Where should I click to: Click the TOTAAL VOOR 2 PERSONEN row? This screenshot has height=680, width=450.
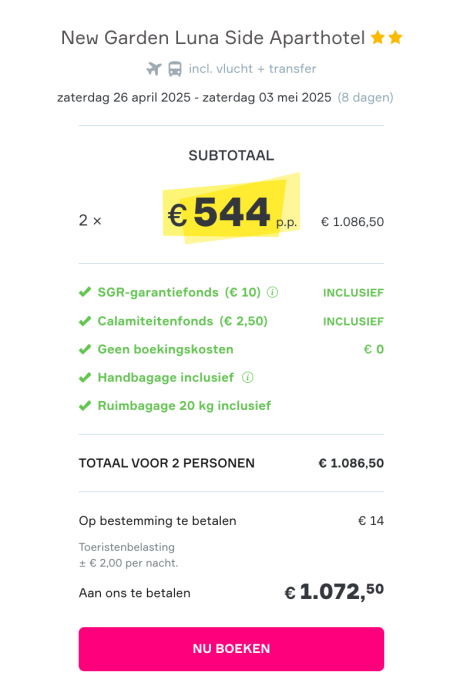point(231,463)
